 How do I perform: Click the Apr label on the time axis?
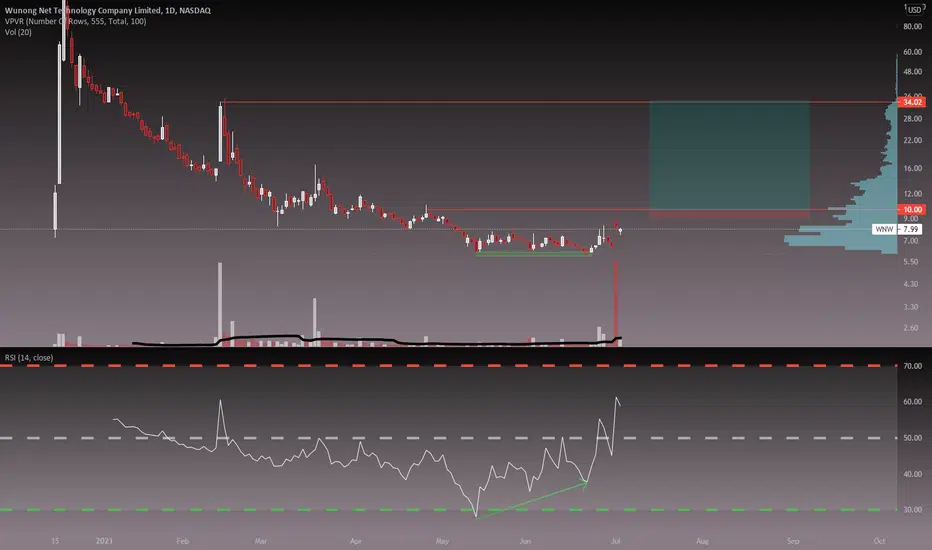[355, 540]
